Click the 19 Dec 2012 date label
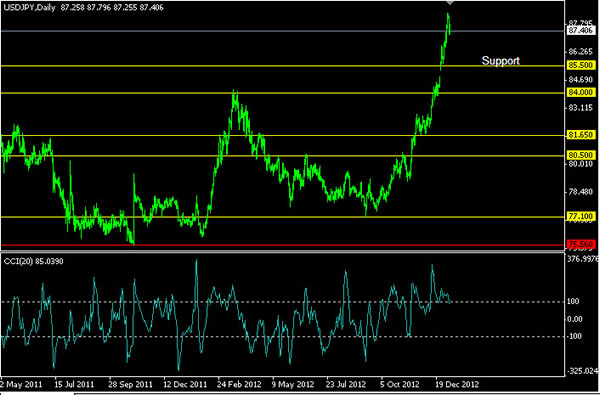Viewport: 600px width, 395px height. click(x=457, y=384)
